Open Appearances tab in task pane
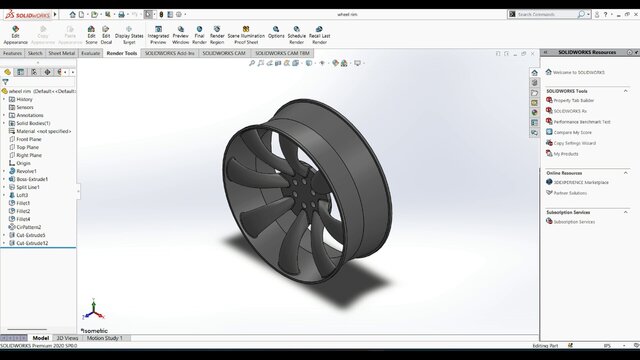The width and height of the screenshot is (640, 360). click(x=534, y=113)
